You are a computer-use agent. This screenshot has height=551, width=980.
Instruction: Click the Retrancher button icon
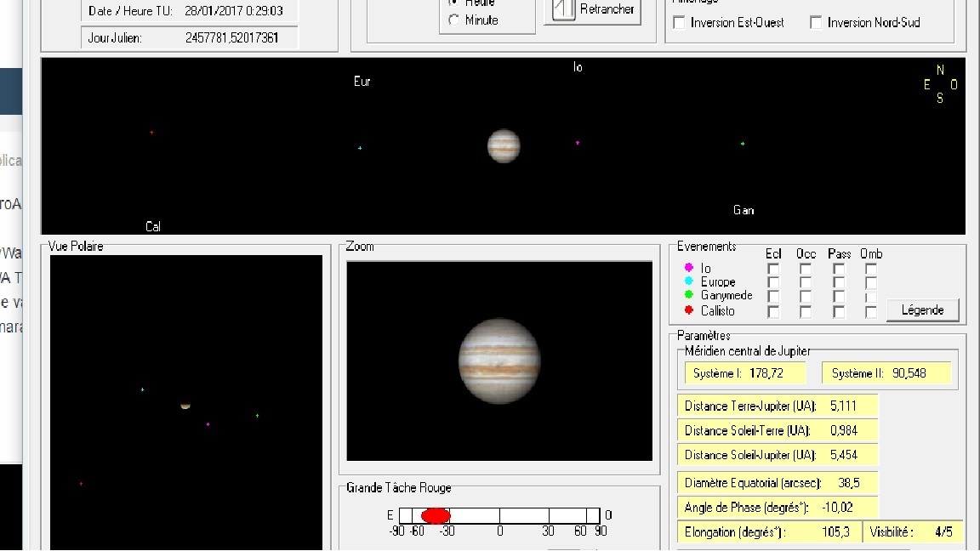563,9
